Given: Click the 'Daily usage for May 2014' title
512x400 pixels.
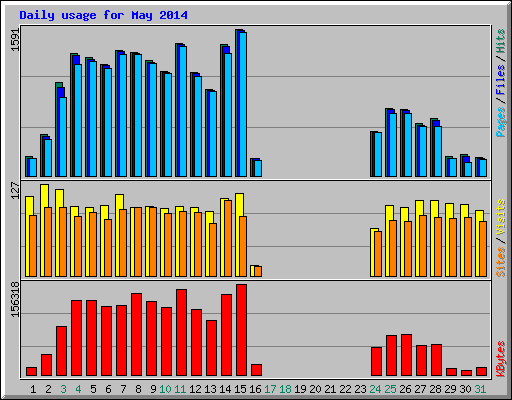Looking at the screenshot, I should click(x=103, y=15).
